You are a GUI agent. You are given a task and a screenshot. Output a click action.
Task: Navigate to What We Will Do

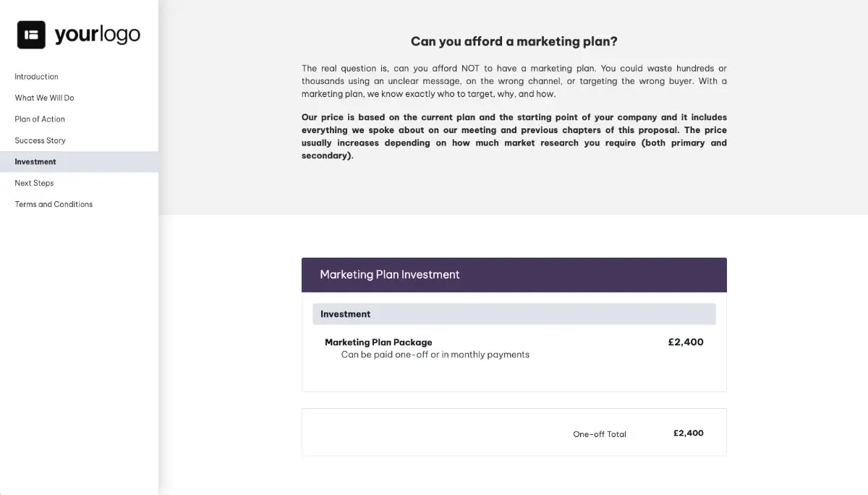(x=46, y=98)
